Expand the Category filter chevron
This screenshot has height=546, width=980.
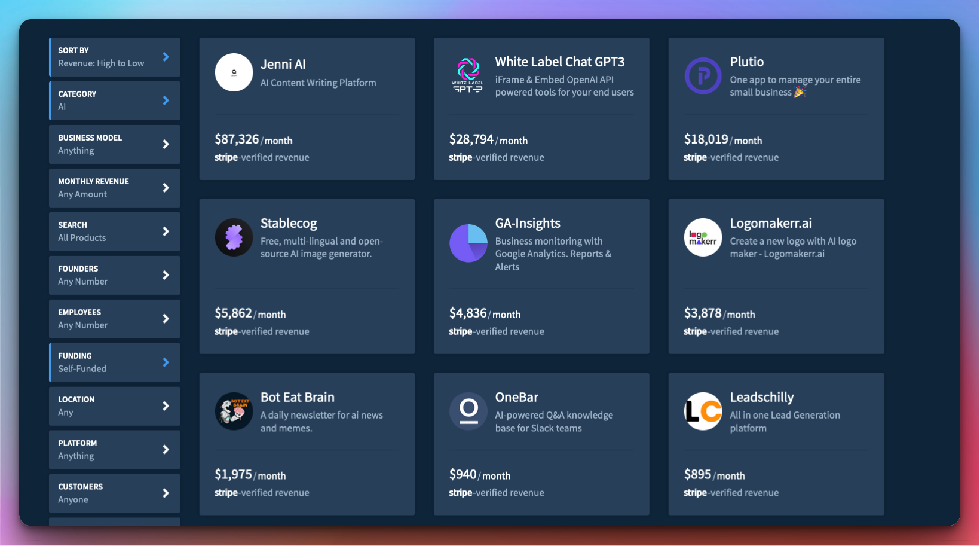point(166,100)
